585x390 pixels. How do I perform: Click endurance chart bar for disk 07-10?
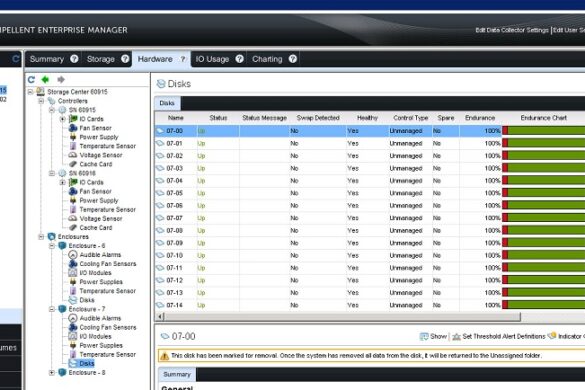(544, 255)
